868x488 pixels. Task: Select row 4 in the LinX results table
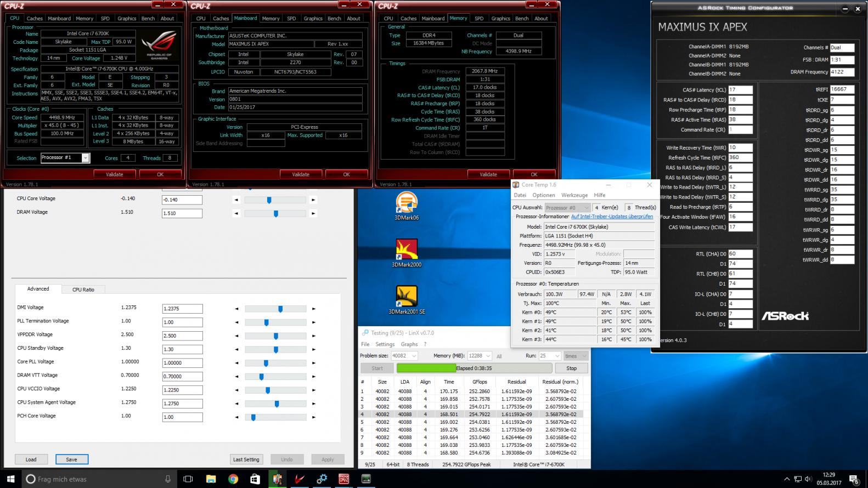tap(471, 415)
